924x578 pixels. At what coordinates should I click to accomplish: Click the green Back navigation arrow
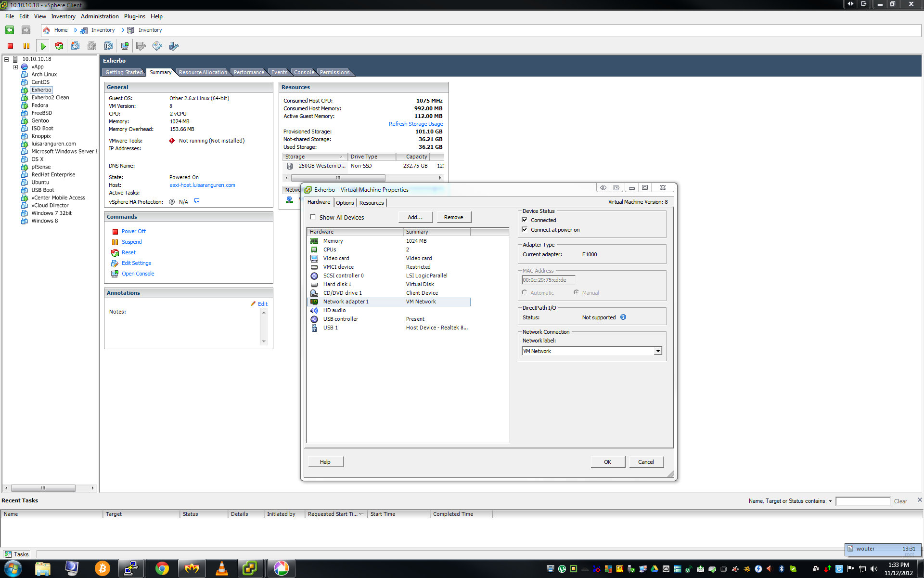[x=10, y=30]
